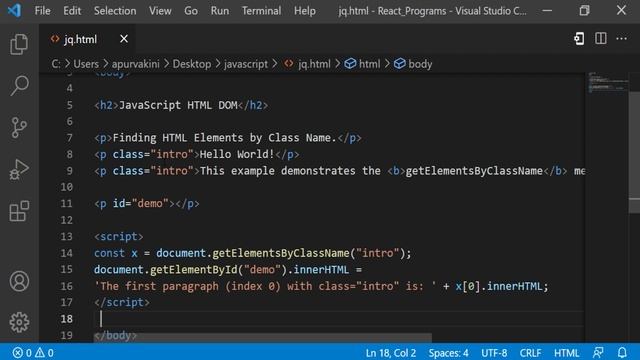The image size is (640, 360).
Task: Open the File menu
Action: [x=42, y=11]
